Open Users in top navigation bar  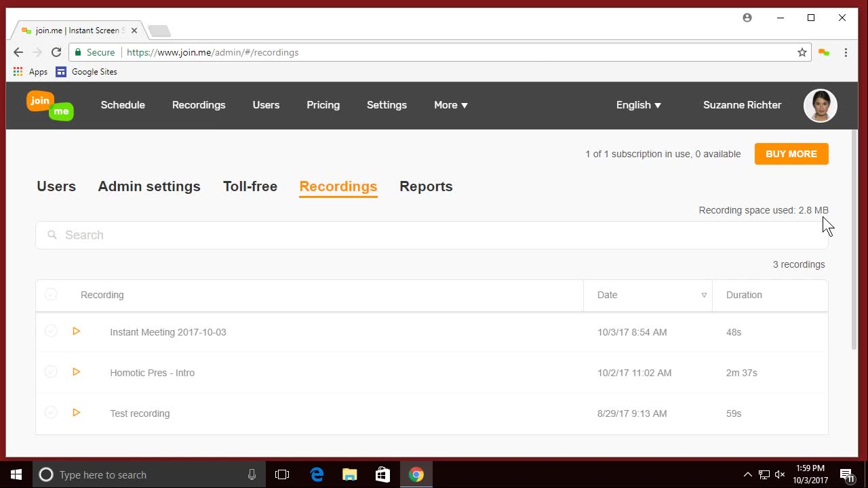266,105
